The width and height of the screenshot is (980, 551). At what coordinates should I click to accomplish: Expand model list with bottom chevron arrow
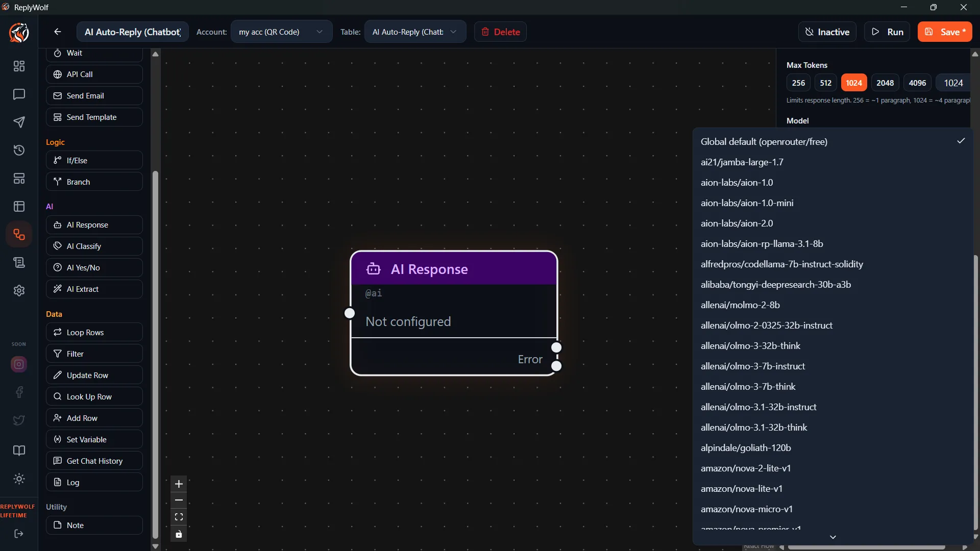833,537
